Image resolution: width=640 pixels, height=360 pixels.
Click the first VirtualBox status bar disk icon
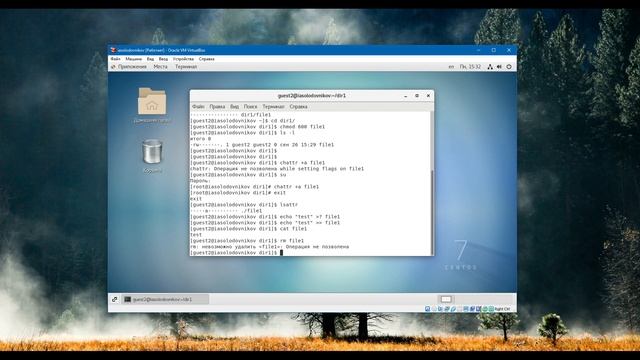click(427, 309)
